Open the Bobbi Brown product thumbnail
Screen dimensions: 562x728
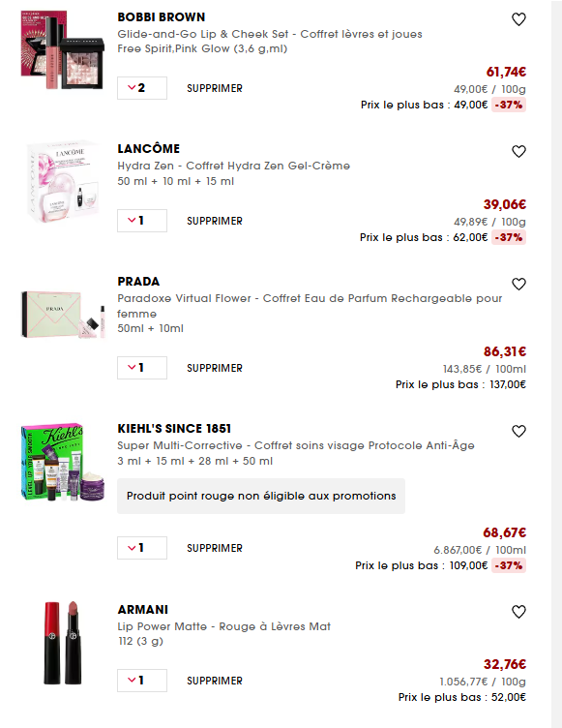coord(63,49)
